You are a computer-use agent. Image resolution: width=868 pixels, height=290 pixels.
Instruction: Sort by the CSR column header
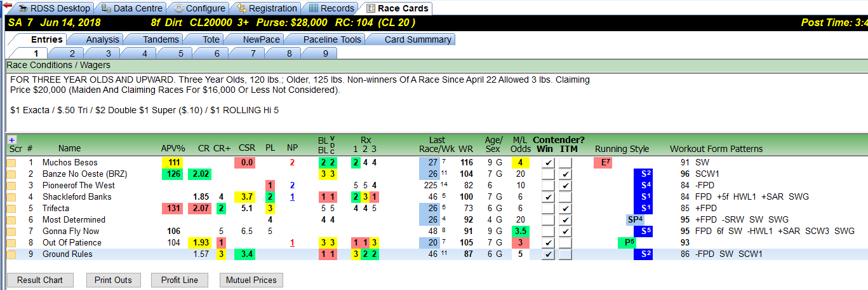[246, 149]
